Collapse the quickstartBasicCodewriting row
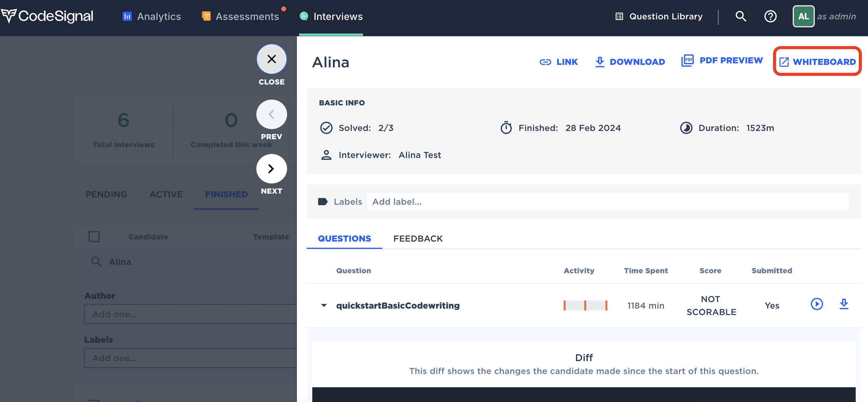Viewport: 868px width, 402px height. [x=324, y=305]
